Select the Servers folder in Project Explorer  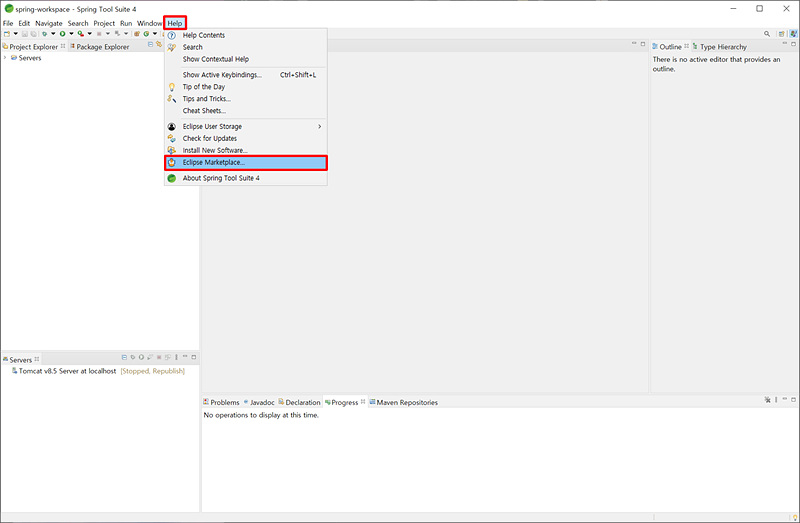click(x=26, y=58)
